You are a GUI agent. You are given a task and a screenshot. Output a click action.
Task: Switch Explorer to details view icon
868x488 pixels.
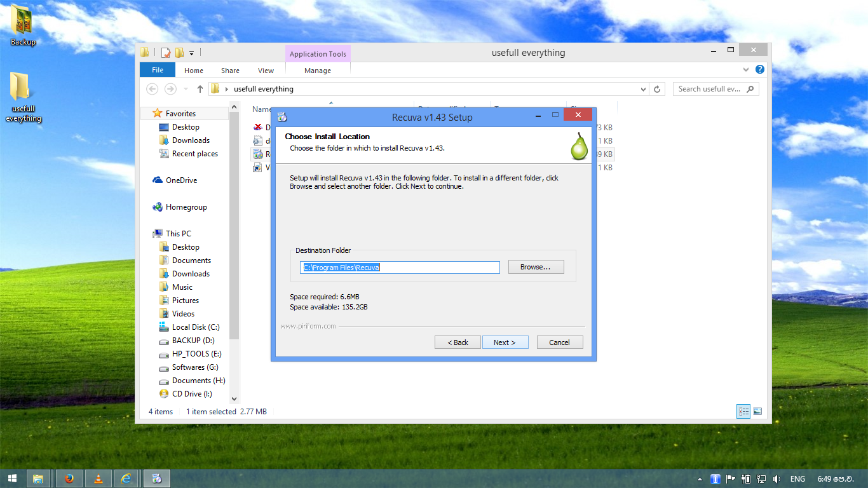pos(743,412)
